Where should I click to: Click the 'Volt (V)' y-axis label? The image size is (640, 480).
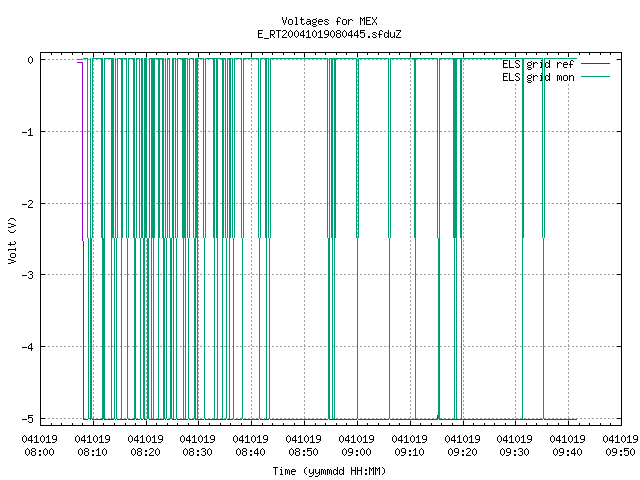pyautogui.click(x=12, y=240)
